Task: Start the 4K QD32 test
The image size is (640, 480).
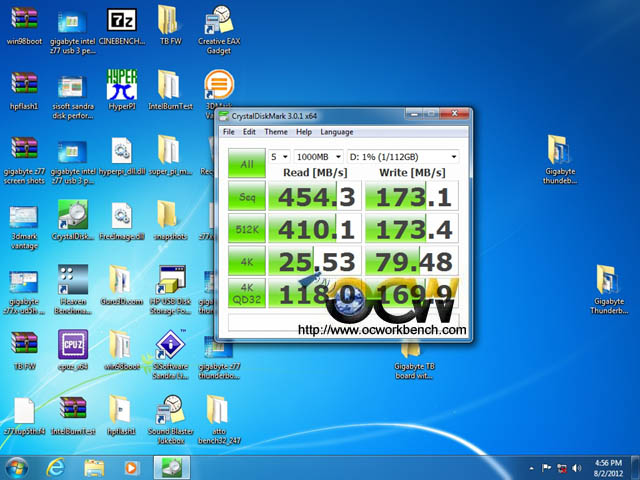Action: [x=247, y=293]
